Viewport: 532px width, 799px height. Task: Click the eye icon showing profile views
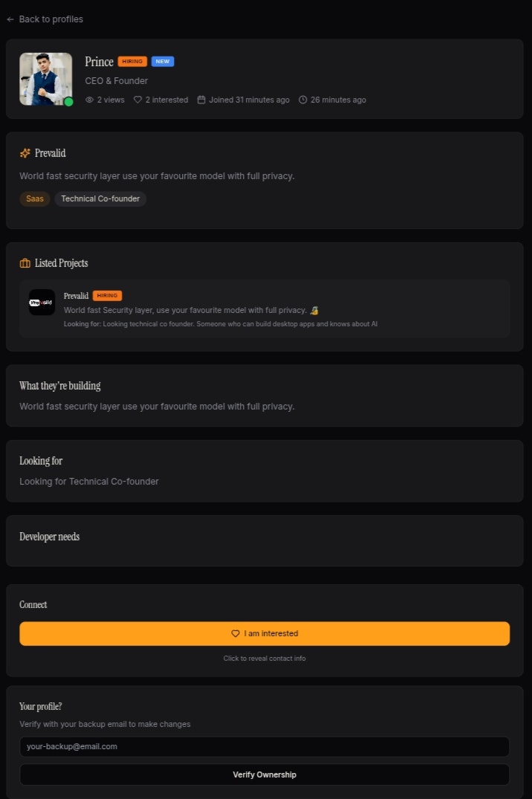(x=90, y=99)
